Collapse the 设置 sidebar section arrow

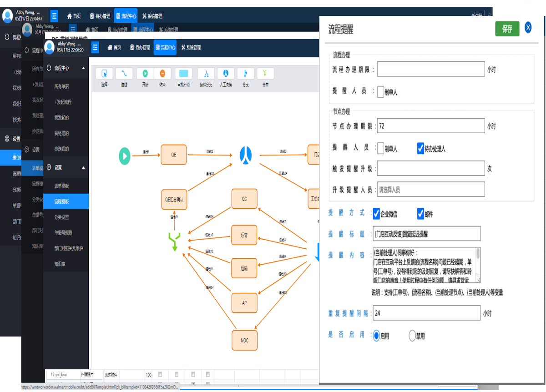(x=83, y=168)
